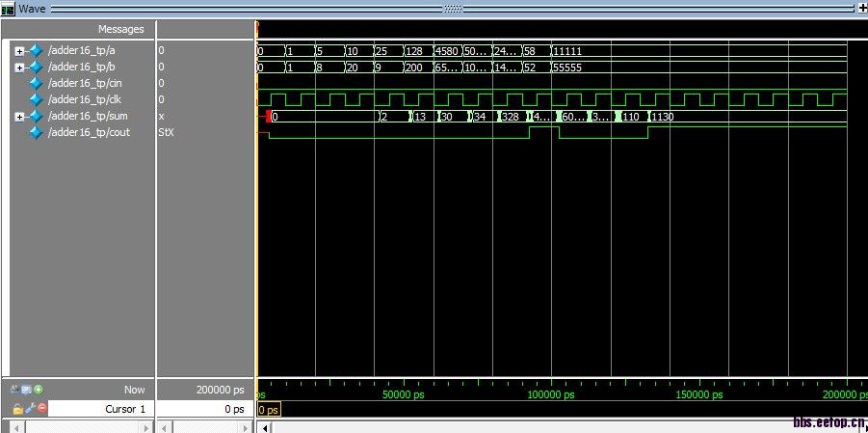The height and width of the screenshot is (433, 868).
Task: Expand the /adder16_tp/sum signal bus
Action: (19, 117)
